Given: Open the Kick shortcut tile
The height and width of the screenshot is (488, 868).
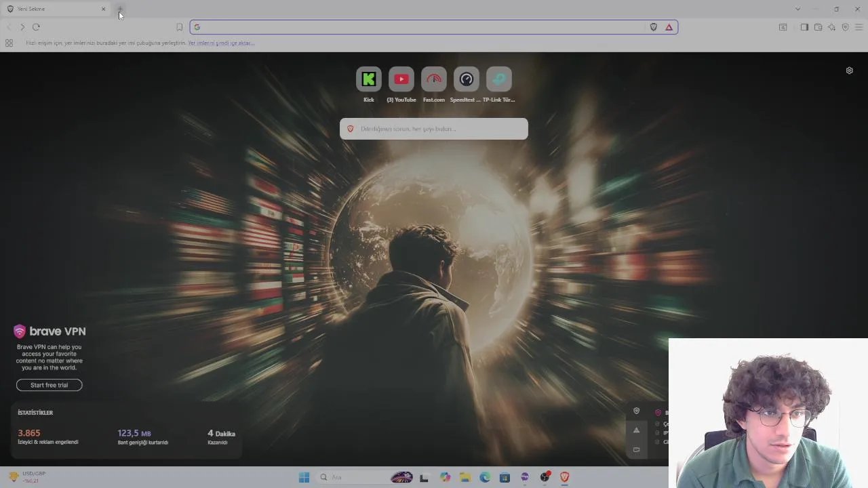Looking at the screenshot, I should point(369,79).
